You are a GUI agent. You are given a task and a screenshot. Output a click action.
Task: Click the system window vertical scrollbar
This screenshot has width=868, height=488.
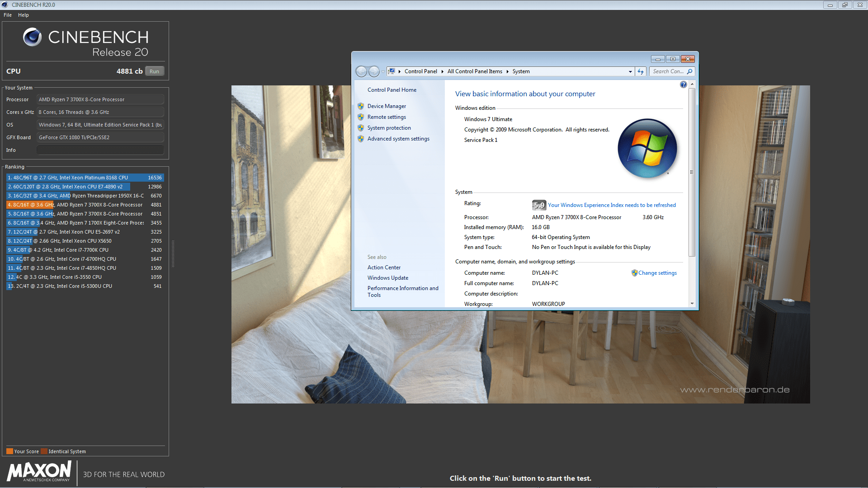coord(692,172)
